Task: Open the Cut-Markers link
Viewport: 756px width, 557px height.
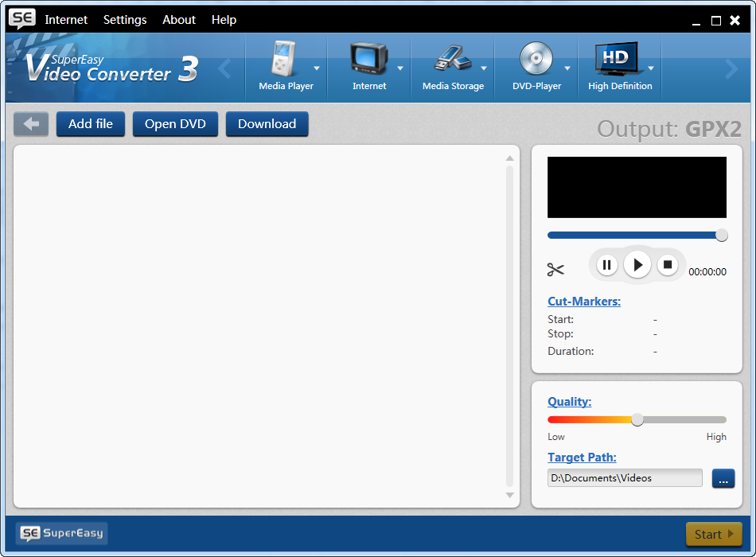Action: point(584,302)
